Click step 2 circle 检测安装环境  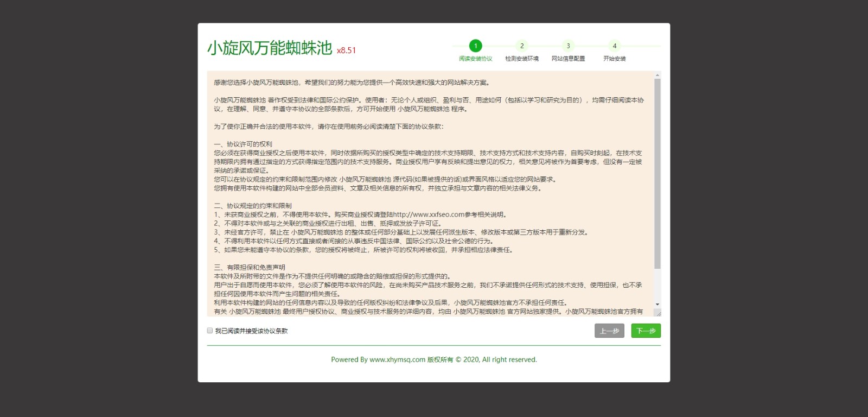522,46
